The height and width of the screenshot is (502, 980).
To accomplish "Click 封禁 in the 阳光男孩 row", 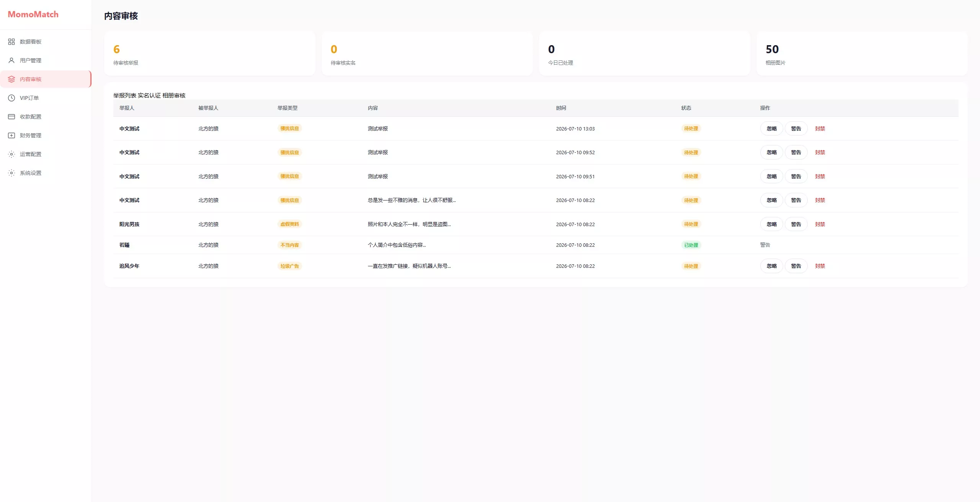I will 820,224.
